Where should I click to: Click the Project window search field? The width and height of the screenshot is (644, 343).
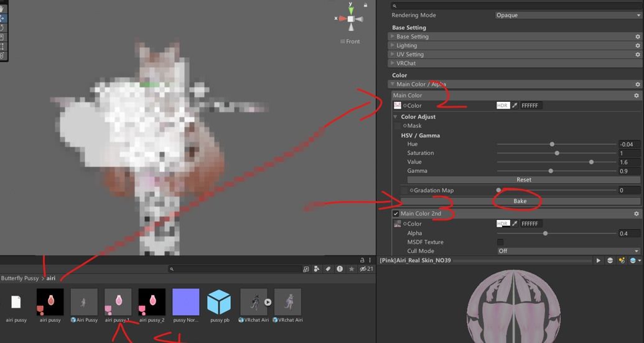235,269
